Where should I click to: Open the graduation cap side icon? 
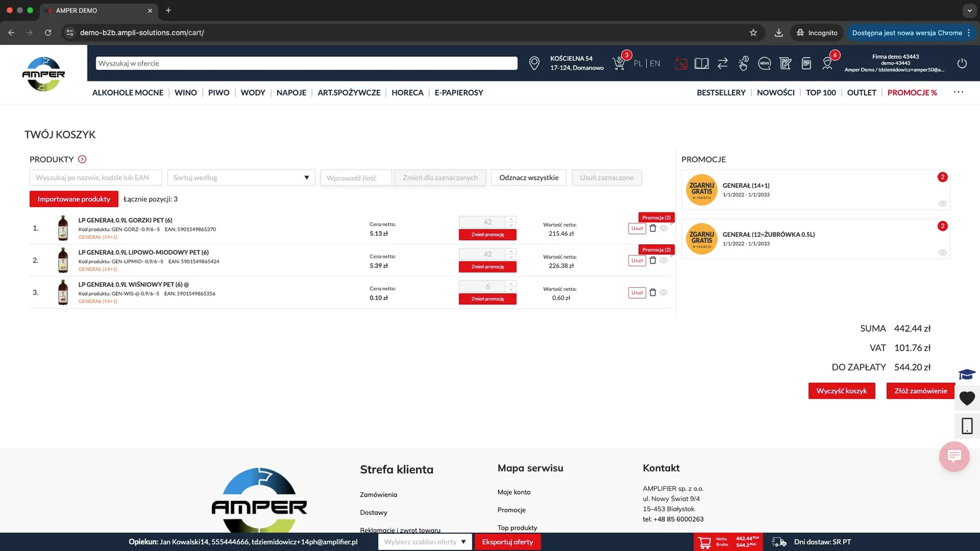[x=967, y=374]
